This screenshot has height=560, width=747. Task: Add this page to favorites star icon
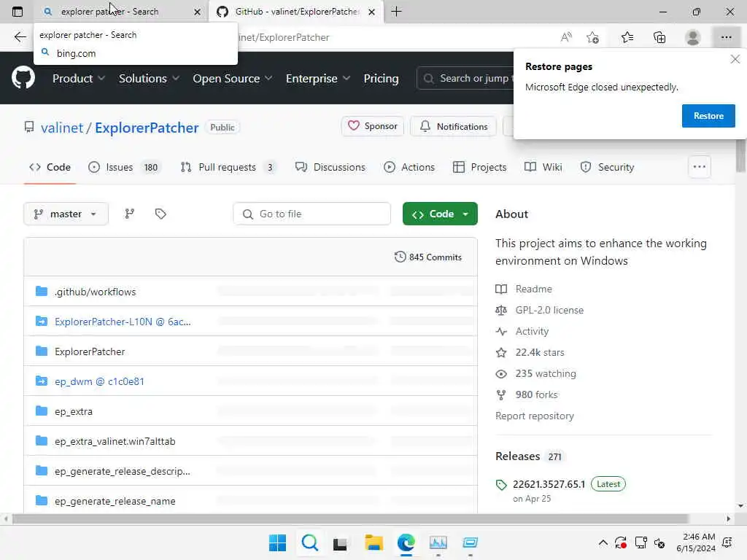(592, 37)
